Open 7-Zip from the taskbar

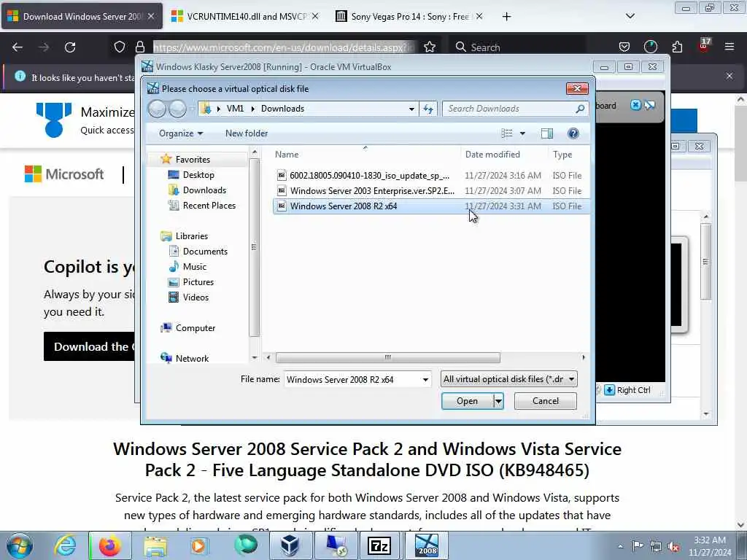click(379, 545)
